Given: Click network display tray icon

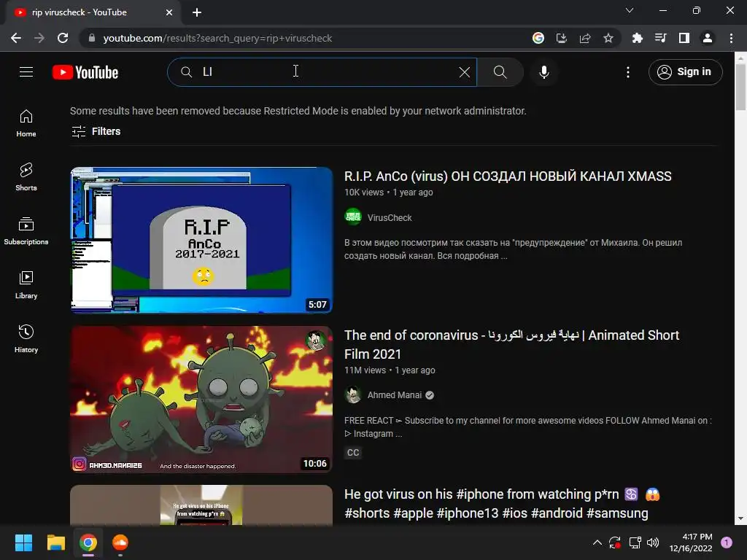Looking at the screenshot, I should (x=635, y=542).
